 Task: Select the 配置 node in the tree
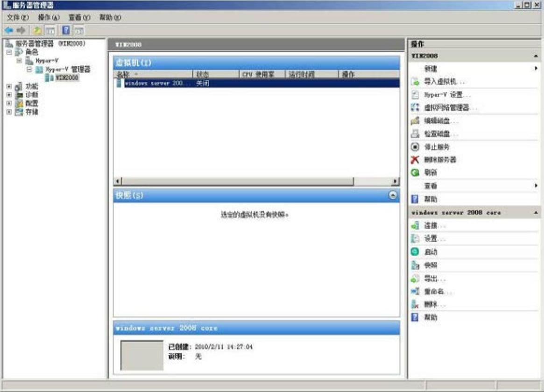coord(32,103)
